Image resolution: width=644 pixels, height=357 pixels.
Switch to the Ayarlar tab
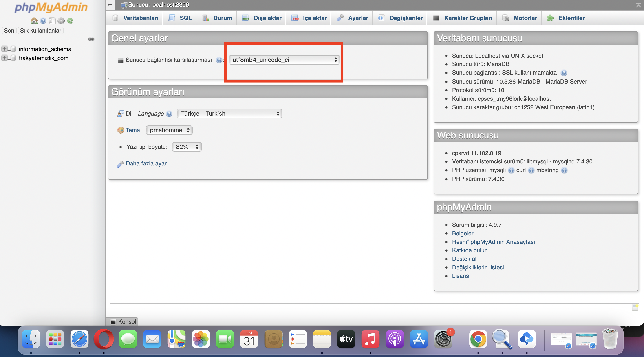352,18
